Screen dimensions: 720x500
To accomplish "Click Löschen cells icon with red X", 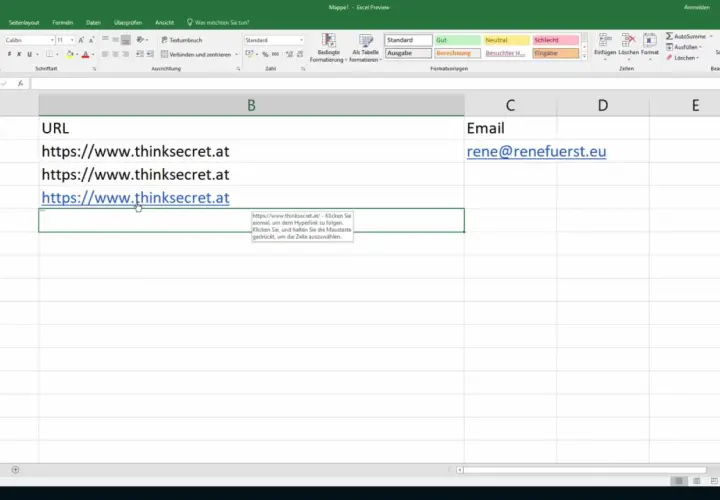I will tap(628, 40).
